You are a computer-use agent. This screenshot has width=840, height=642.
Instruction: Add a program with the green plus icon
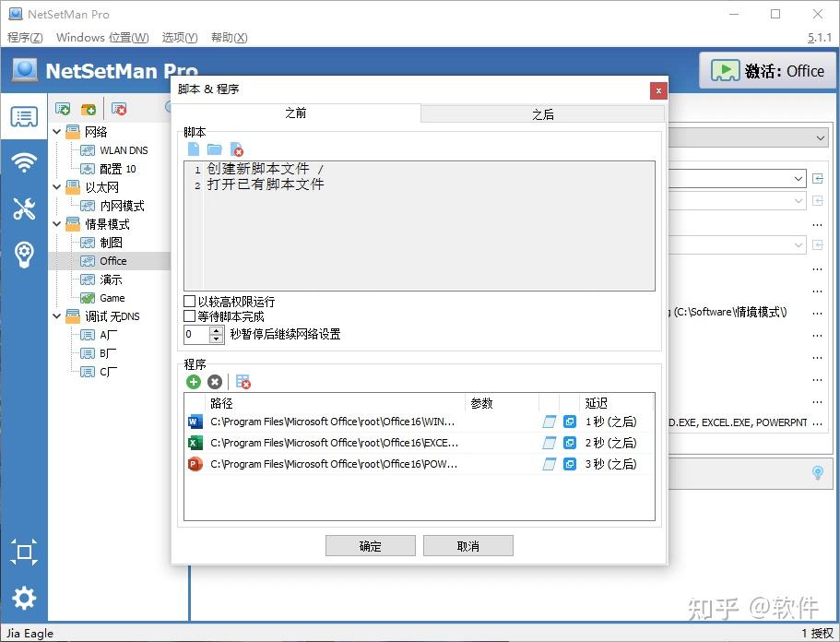click(x=192, y=381)
